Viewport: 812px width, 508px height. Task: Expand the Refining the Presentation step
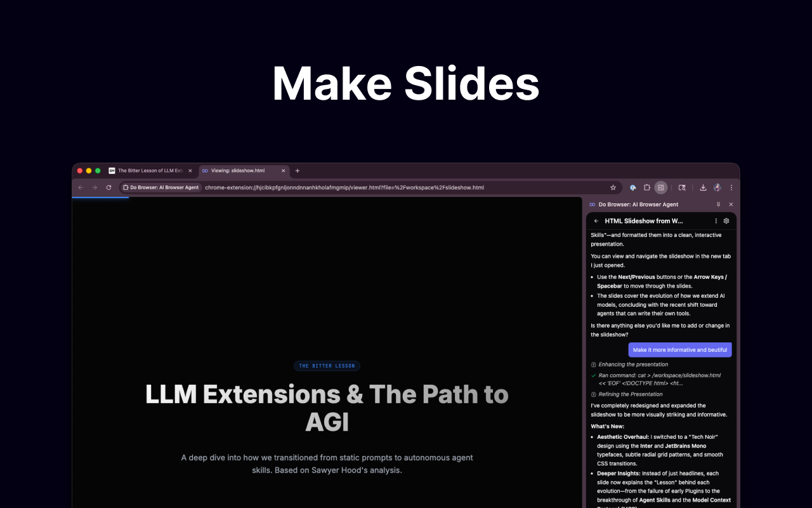point(626,394)
